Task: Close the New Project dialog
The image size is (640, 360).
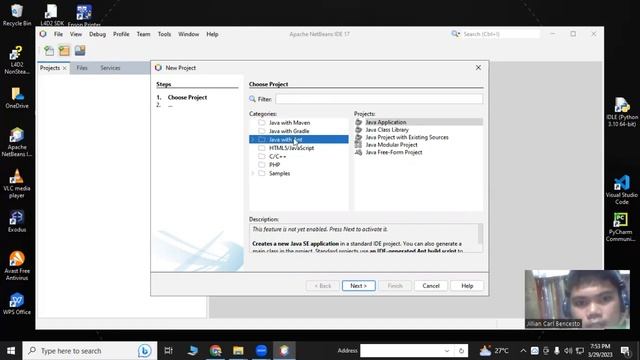Action: click(478, 68)
